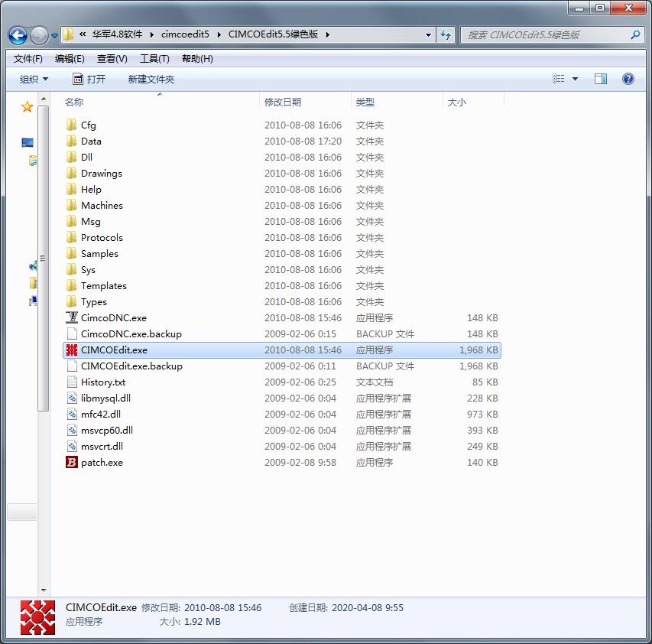Select the msvcp60.dll file name

coord(107,430)
